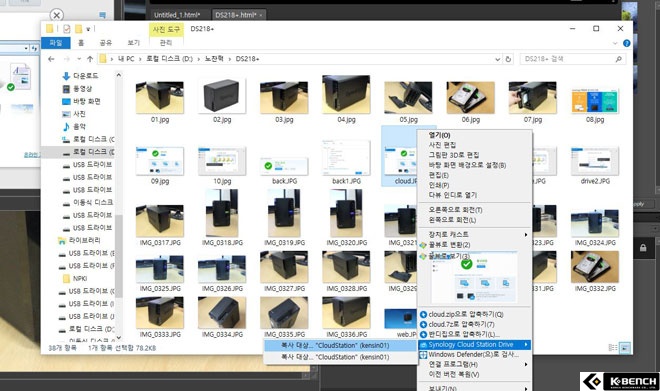Switch to DS218+.html document tab
The width and height of the screenshot is (660, 391).
[x=238, y=15]
